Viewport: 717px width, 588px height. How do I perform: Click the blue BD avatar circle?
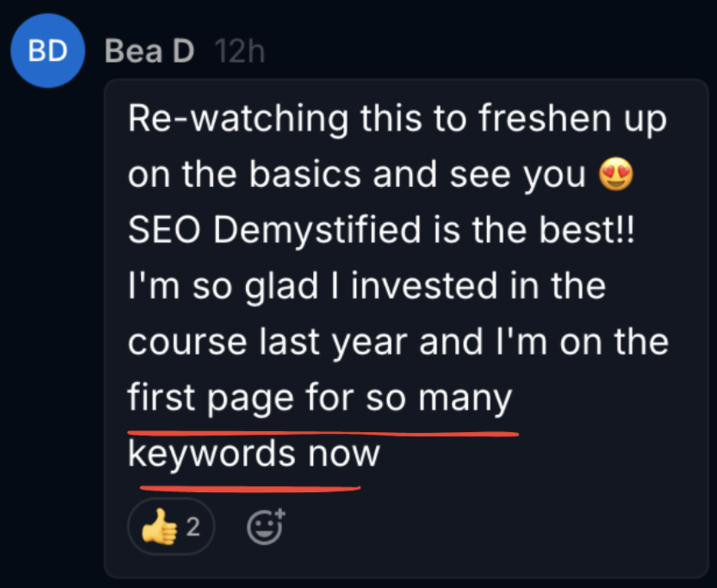[48, 52]
